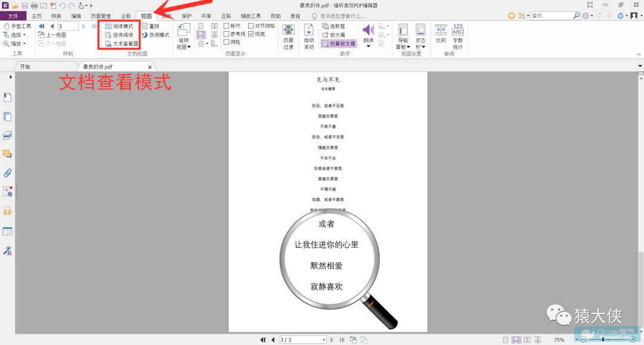This screenshot has height=345, width=644.
Task: Switch to Page Organize (页面管理) tab
Action: [x=101, y=16]
